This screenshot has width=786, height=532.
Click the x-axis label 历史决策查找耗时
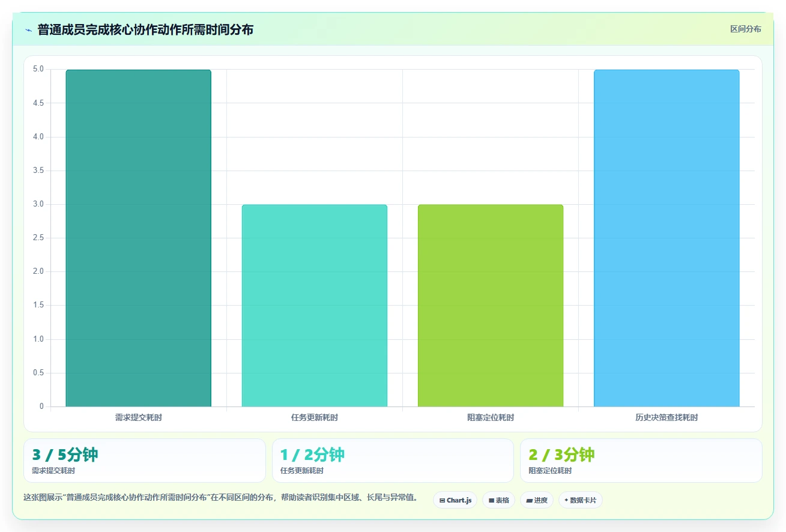667,417
